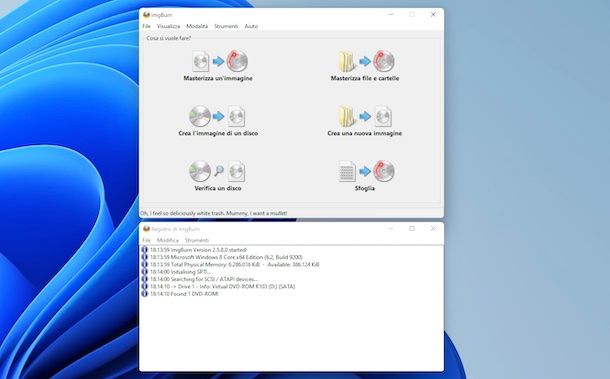Screen dimensions: 610x379
Task: Click the ImgBurn title bar app icon
Action: point(146,15)
